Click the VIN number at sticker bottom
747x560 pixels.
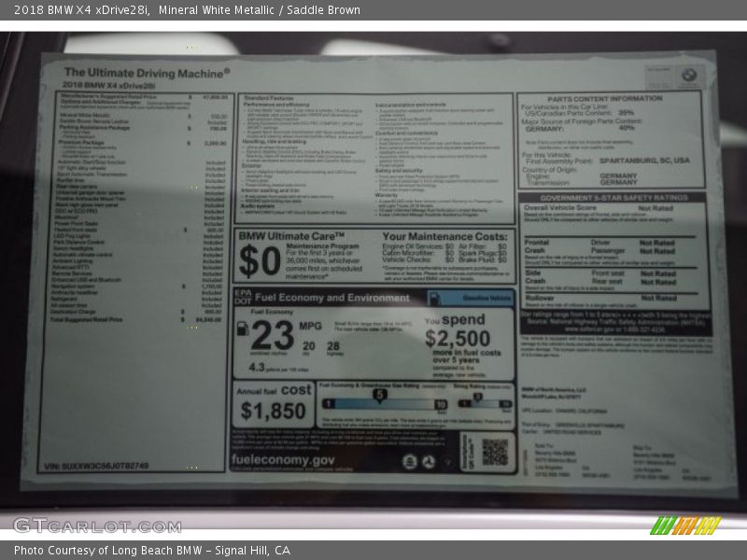click(95, 464)
